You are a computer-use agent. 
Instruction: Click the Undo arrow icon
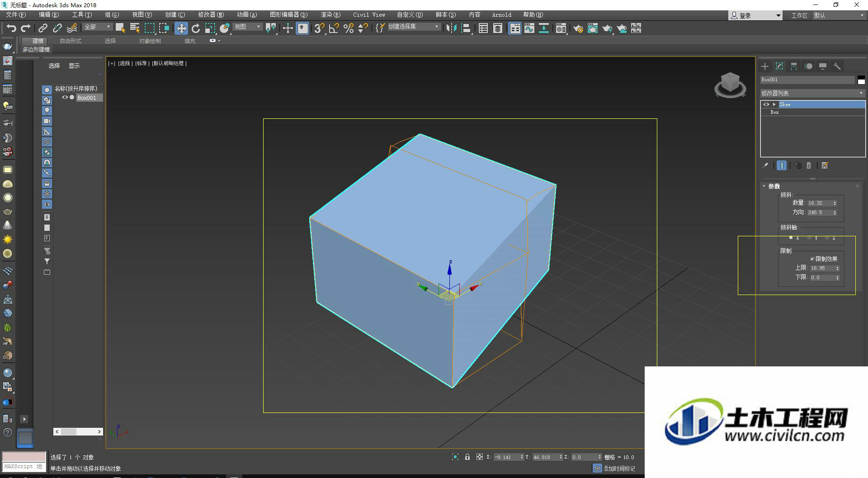coord(11,28)
